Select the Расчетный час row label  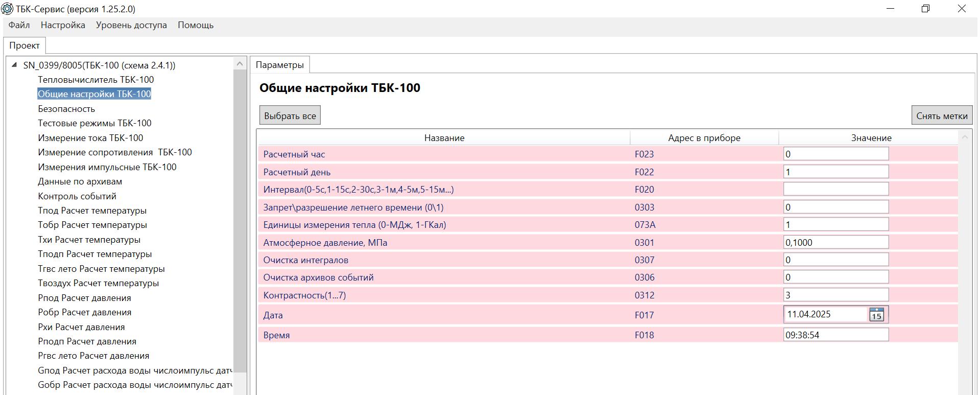tap(294, 154)
